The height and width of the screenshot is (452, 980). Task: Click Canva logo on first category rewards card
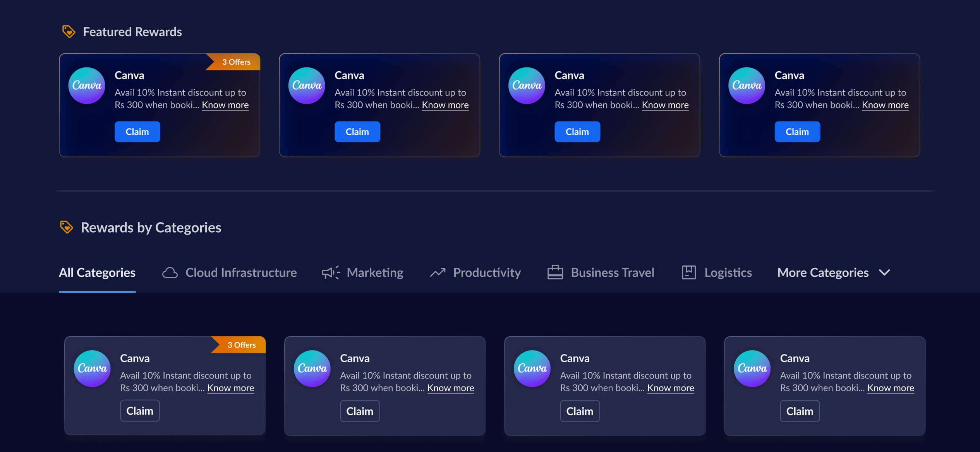[92, 368]
